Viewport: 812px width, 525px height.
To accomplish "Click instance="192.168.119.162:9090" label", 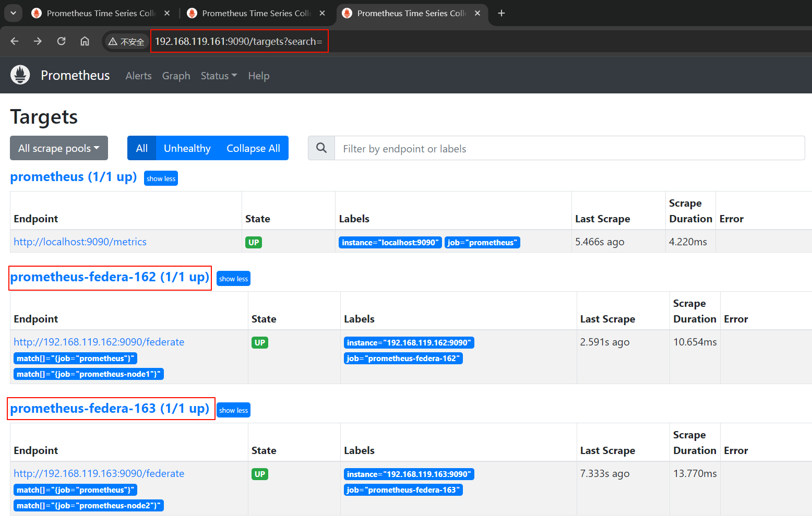I will click(409, 342).
